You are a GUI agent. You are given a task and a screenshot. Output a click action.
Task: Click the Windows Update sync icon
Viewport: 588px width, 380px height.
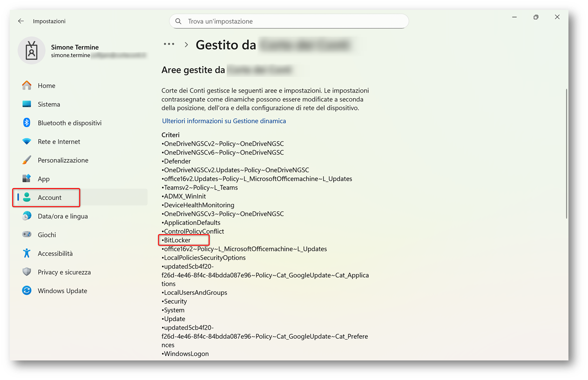pyautogui.click(x=27, y=291)
